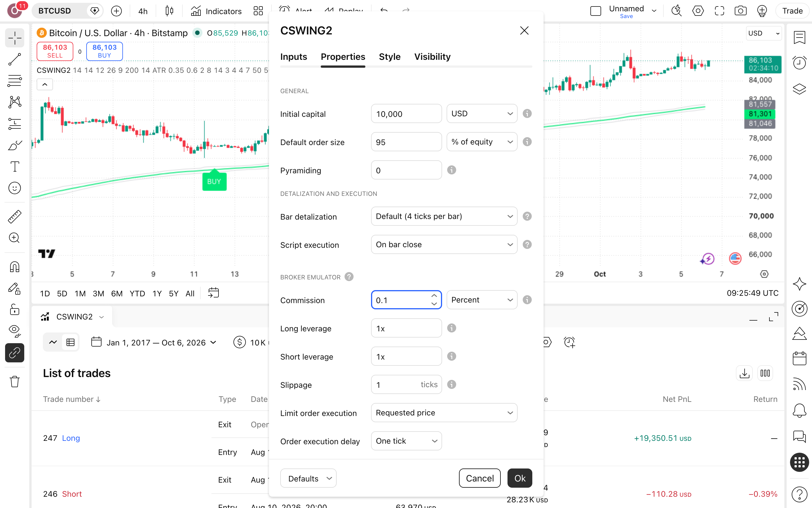Click the Trade button

(x=792, y=11)
